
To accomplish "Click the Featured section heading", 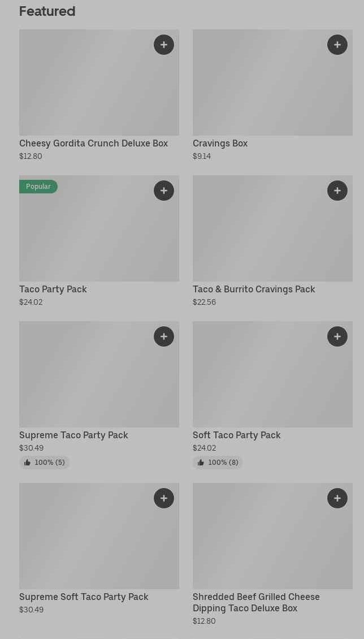I will click(x=47, y=11).
